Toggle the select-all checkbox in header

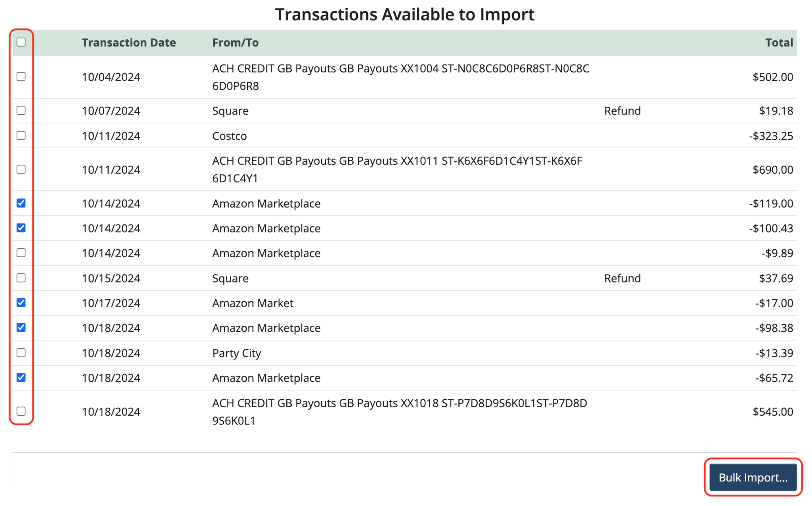pos(21,42)
